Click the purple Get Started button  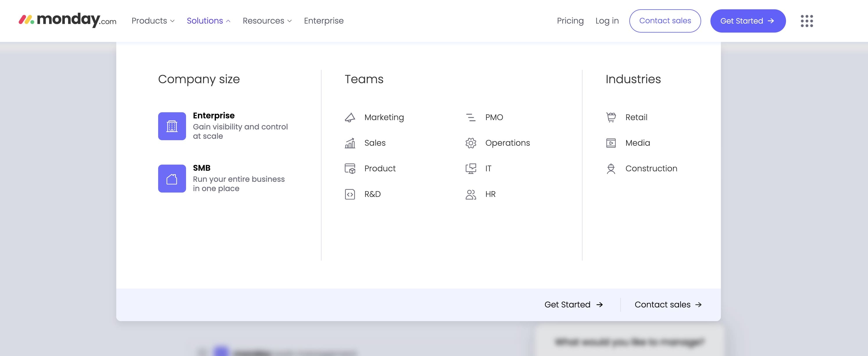748,21
